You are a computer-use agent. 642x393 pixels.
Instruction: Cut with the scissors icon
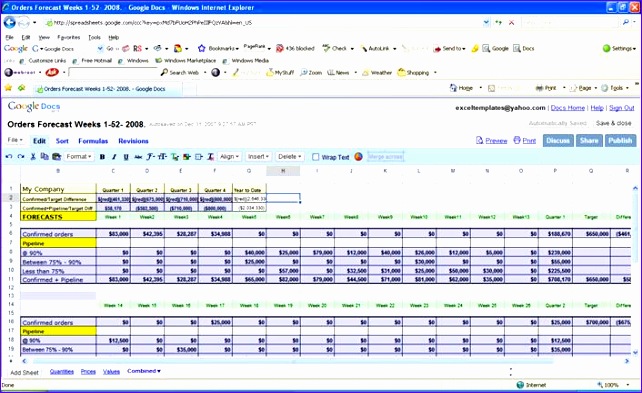tap(33, 157)
